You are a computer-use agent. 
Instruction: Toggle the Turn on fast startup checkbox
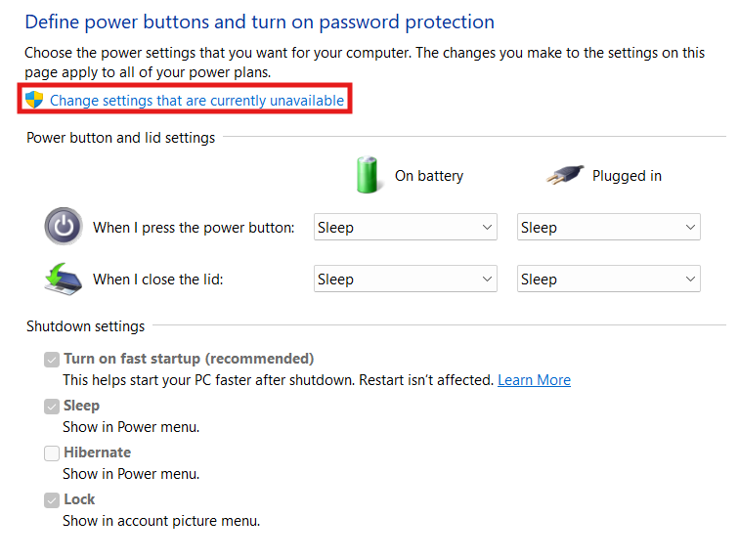point(52,359)
